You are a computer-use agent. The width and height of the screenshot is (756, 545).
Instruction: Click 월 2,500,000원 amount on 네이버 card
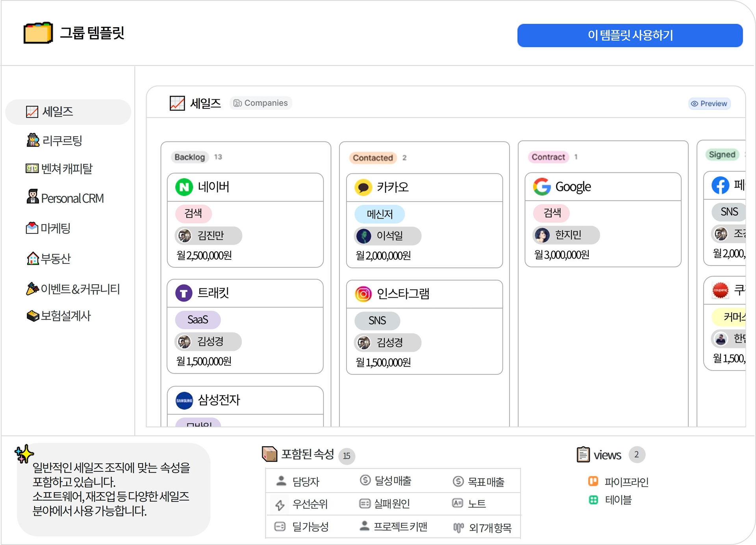[x=204, y=256]
